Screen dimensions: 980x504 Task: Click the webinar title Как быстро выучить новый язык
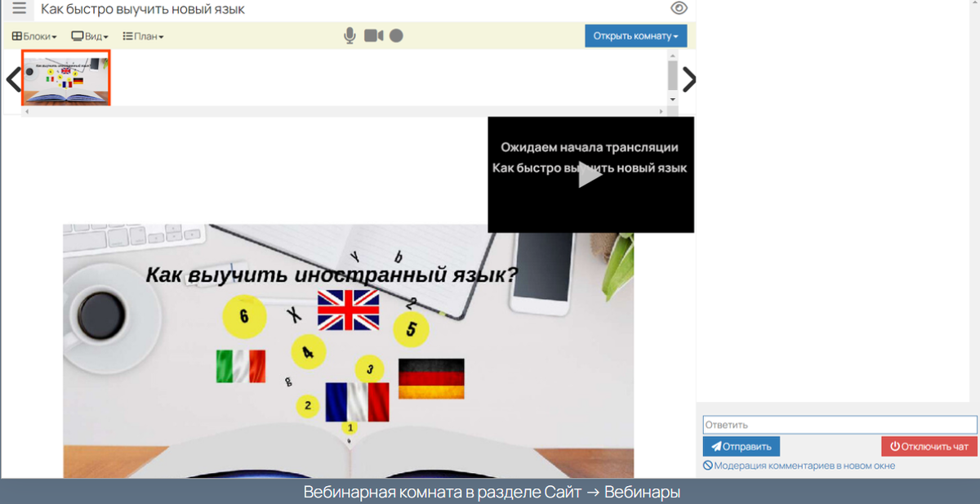[x=143, y=9]
